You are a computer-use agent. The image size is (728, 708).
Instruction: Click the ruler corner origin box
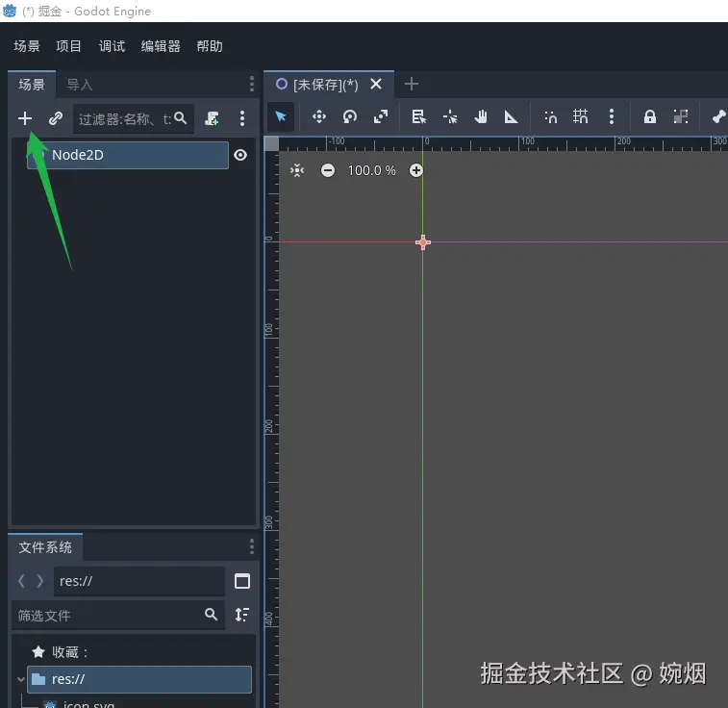click(x=271, y=144)
